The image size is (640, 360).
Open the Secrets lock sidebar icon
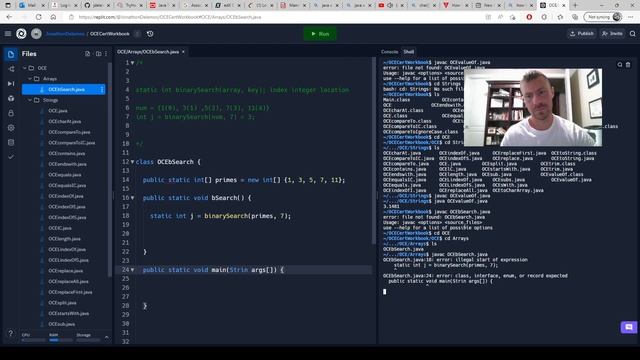click(11, 113)
